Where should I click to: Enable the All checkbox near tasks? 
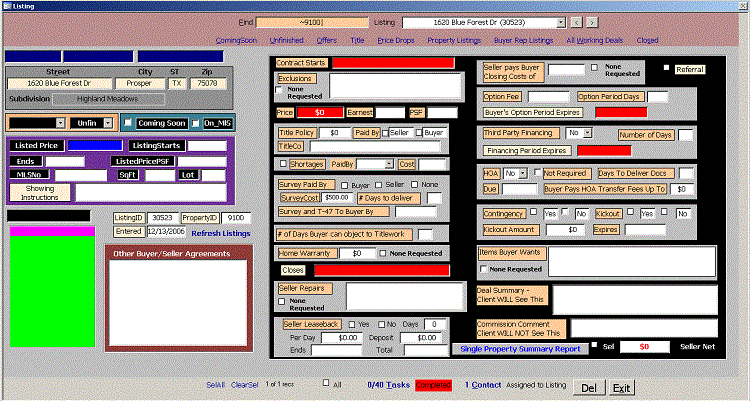326,383
